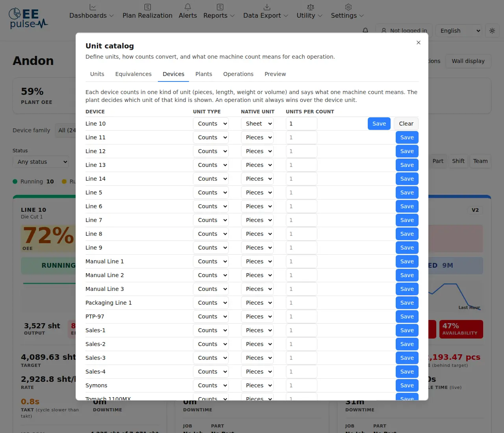Screen dimensions: 504x433
Task: Close the Unit catalog dialog
Action: coord(419,43)
